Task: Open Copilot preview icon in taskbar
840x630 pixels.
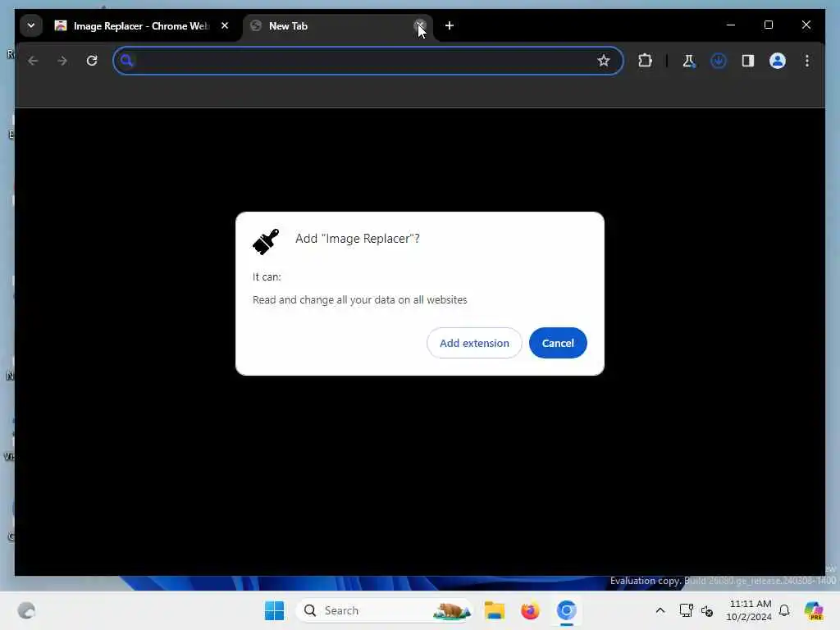Action: tap(813, 610)
